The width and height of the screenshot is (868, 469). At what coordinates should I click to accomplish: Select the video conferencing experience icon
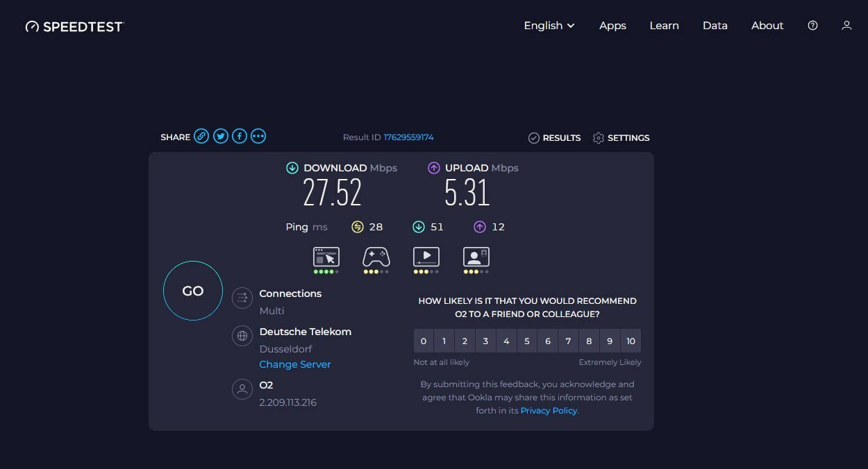pos(476,257)
